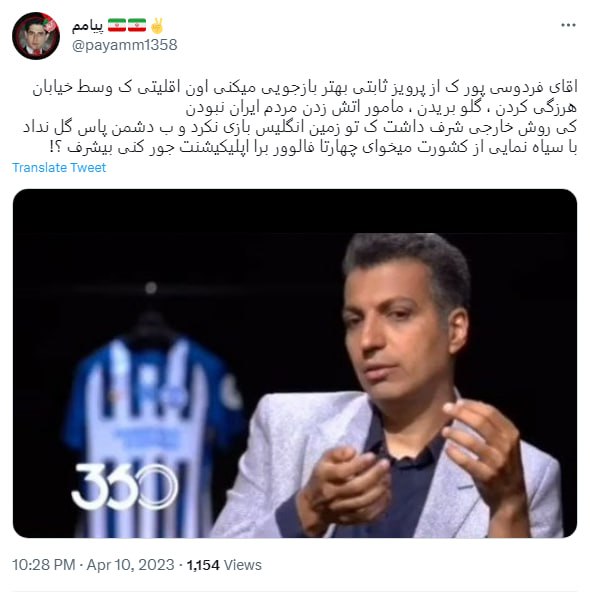Open the 10:28 PM timestamp link
This screenshot has width=590, height=593.
[43, 565]
